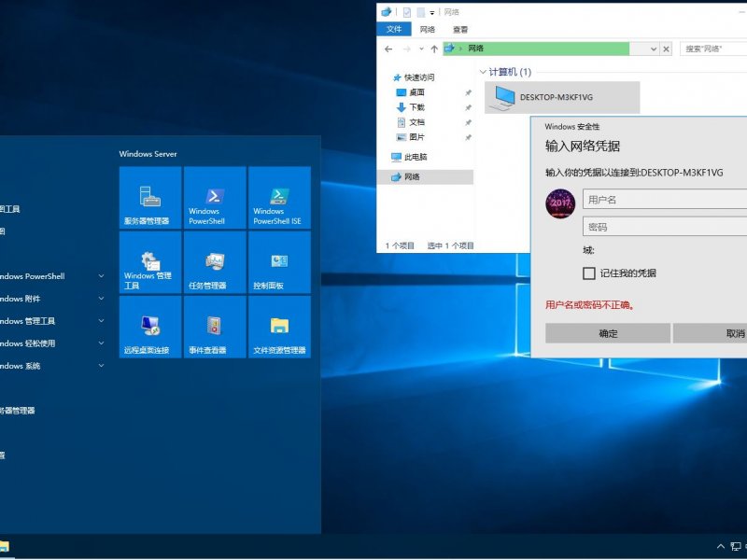The height and width of the screenshot is (560, 747).
Task: Show hidden system tray icons
Action: coord(720,547)
